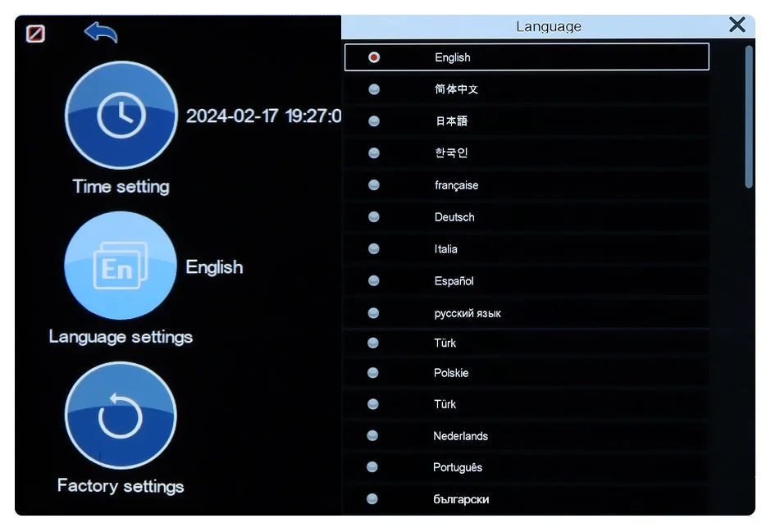
Task: Click the Factory settings reset icon
Action: (x=121, y=416)
